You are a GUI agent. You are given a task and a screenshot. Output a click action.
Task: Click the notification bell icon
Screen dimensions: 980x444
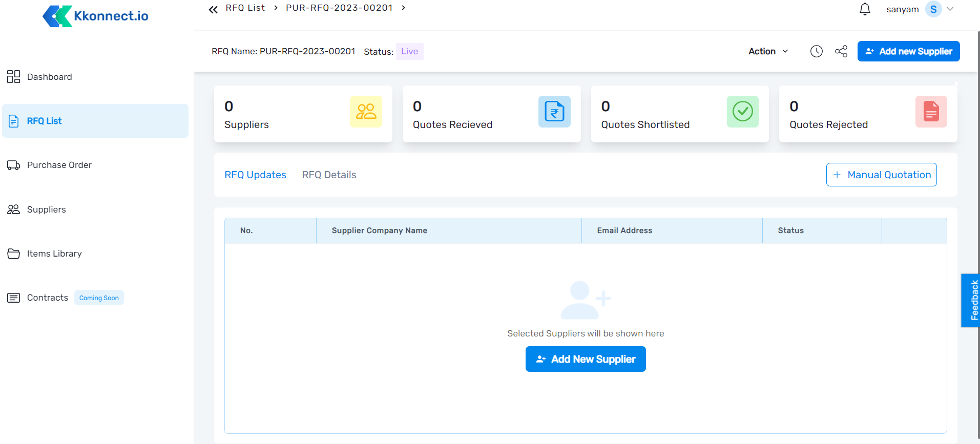coord(865,9)
